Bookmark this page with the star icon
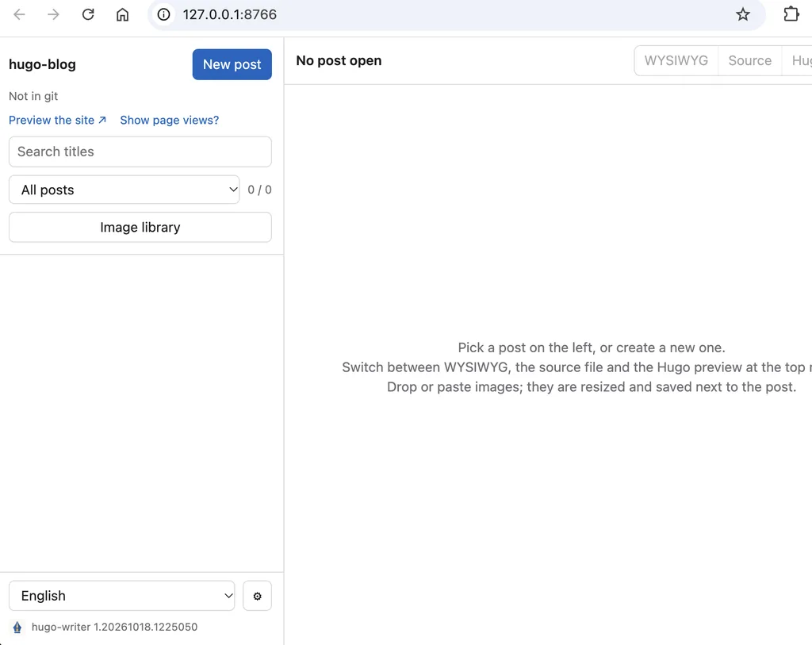812x645 pixels. pos(742,14)
